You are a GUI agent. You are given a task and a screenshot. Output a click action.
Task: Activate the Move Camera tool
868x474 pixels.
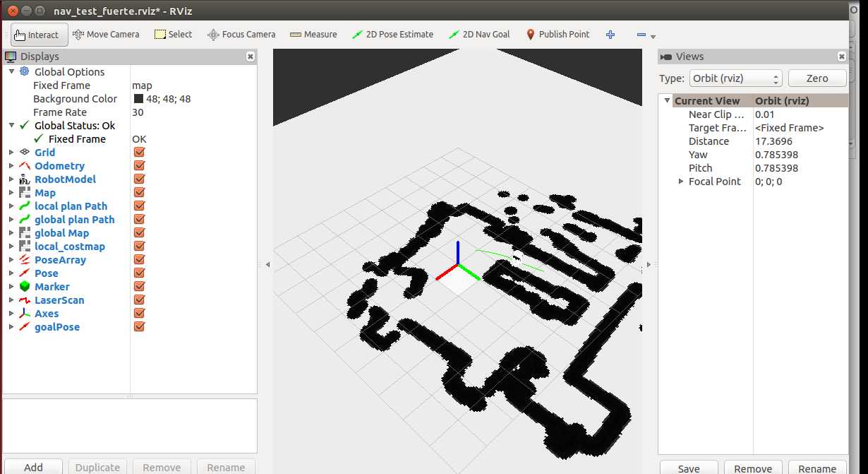pos(106,34)
